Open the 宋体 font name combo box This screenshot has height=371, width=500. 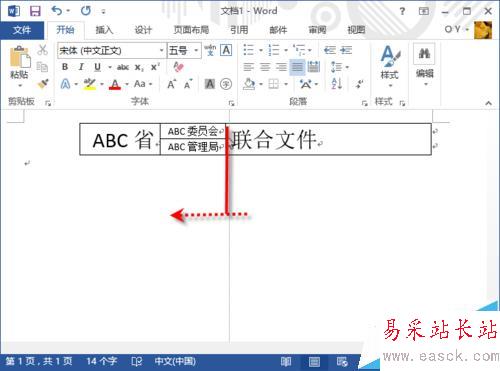pyautogui.click(x=112, y=51)
